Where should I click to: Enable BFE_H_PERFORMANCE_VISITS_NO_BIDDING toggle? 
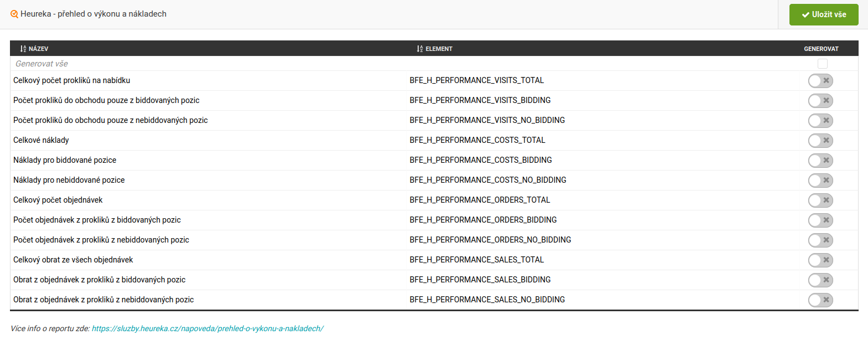click(820, 121)
